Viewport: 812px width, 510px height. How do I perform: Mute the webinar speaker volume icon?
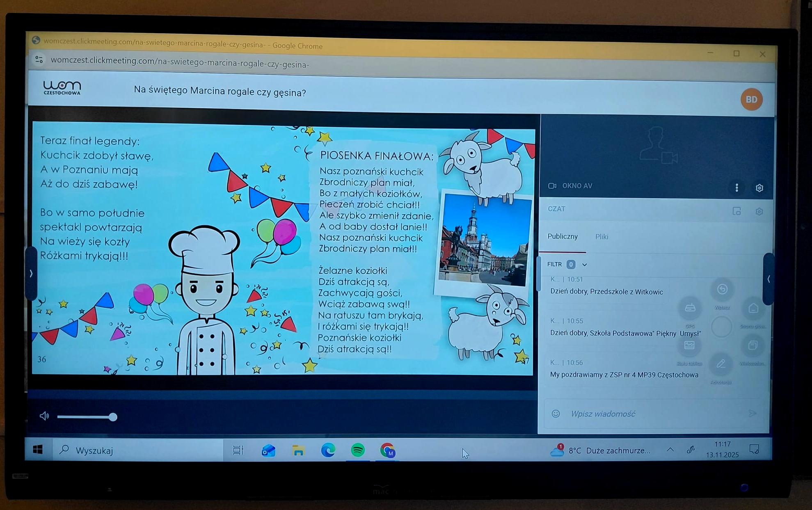click(44, 416)
